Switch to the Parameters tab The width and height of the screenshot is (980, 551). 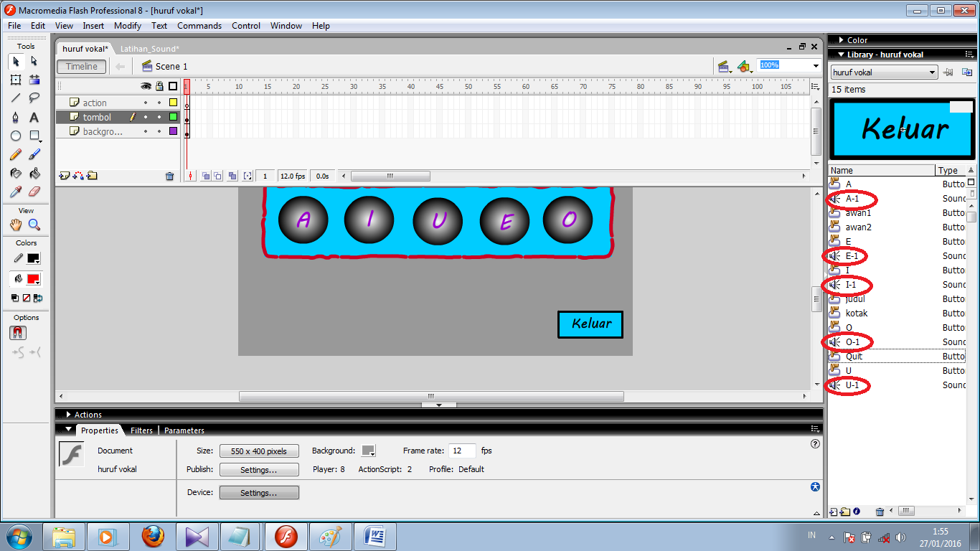(184, 430)
